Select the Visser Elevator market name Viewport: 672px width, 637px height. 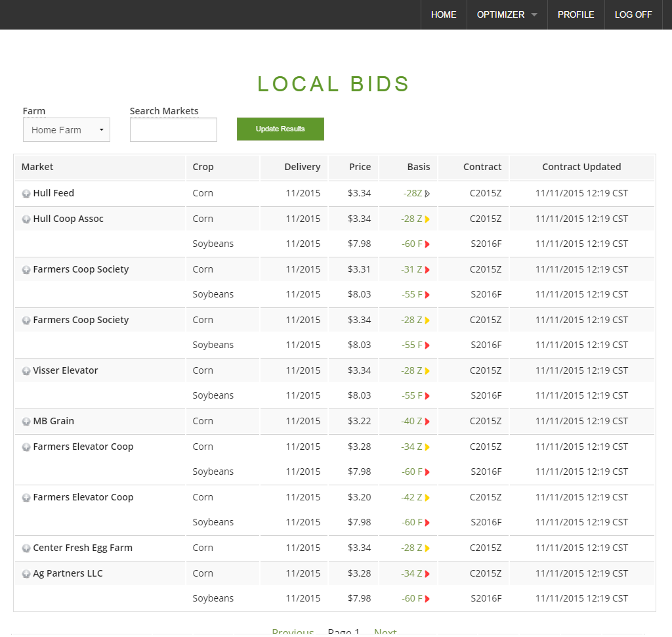[x=65, y=370]
